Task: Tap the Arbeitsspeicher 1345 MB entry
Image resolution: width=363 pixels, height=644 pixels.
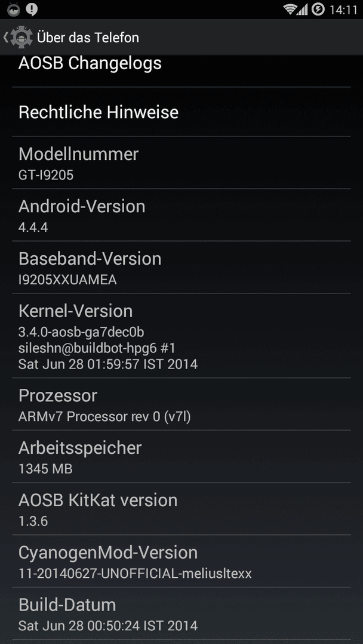Action: pyautogui.click(x=181, y=456)
